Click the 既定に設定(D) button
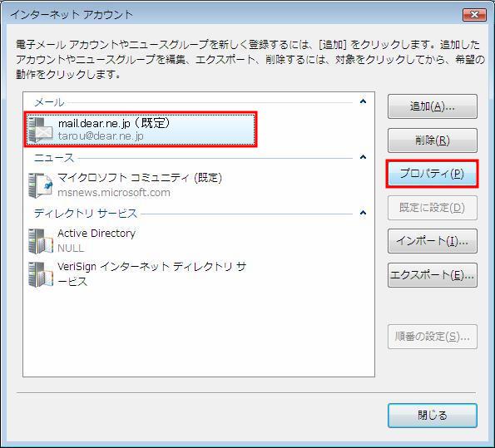Image resolution: width=495 pixels, height=448 pixels. point(432,208)
